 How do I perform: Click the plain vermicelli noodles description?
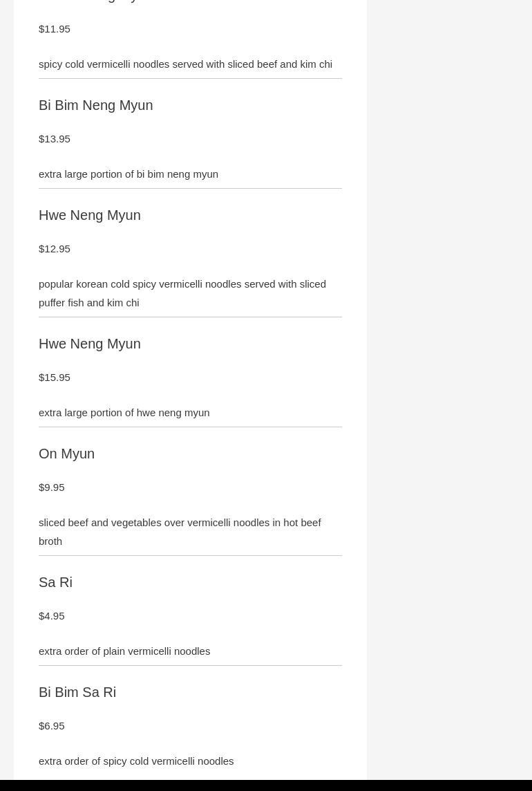coord(124,651)
